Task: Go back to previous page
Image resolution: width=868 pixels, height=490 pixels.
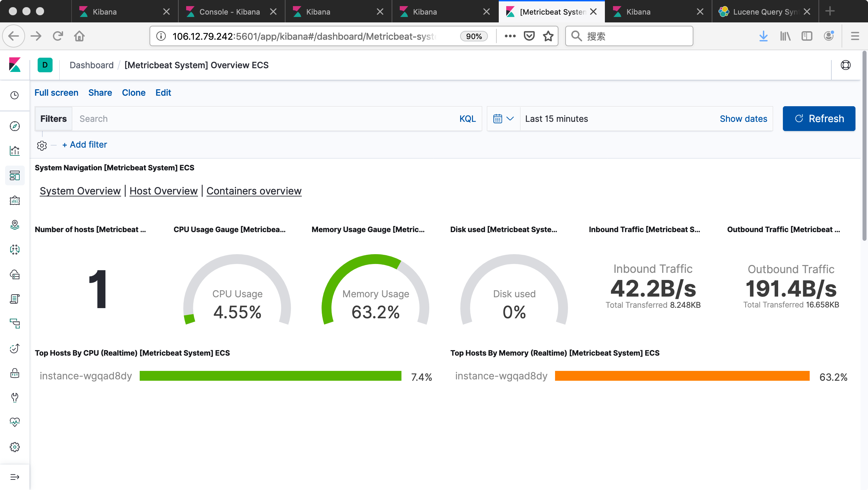Action: [x=14, y=36]
